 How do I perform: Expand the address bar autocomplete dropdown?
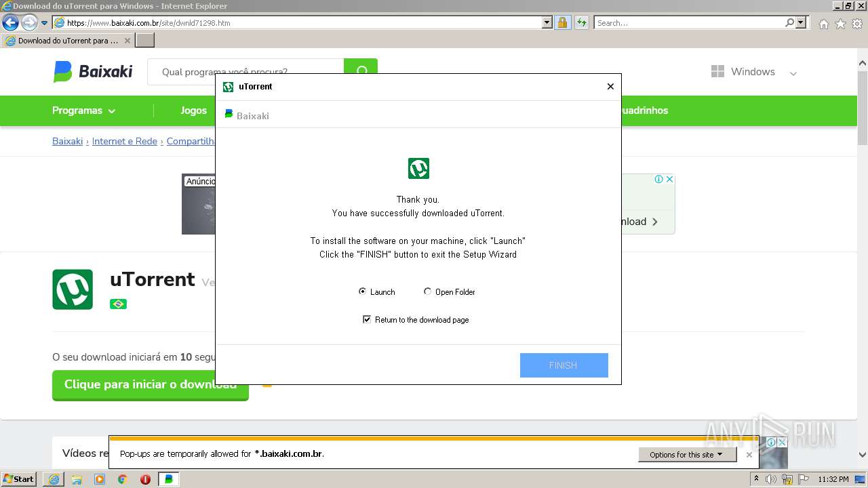547,22
